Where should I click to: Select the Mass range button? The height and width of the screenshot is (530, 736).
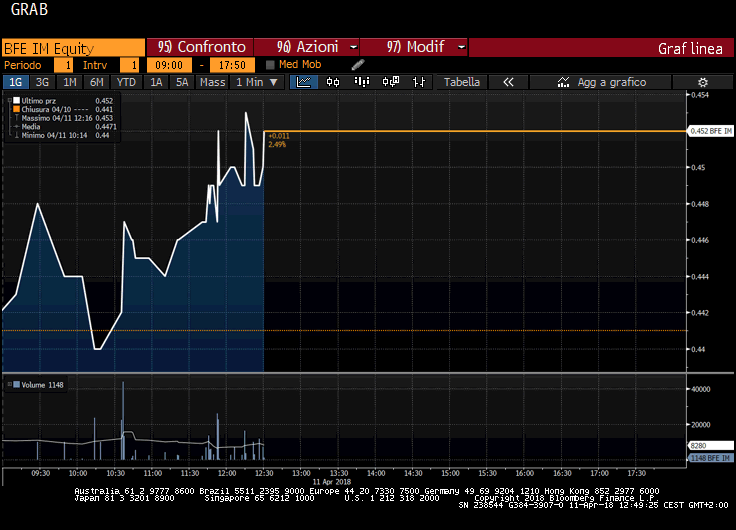click(x=212, y=82)
